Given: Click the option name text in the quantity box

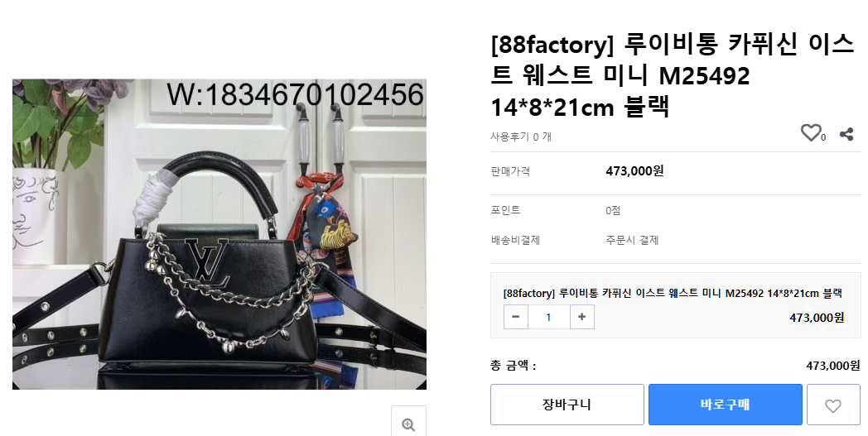Looking at the screenshot, I should pos(673,293).
